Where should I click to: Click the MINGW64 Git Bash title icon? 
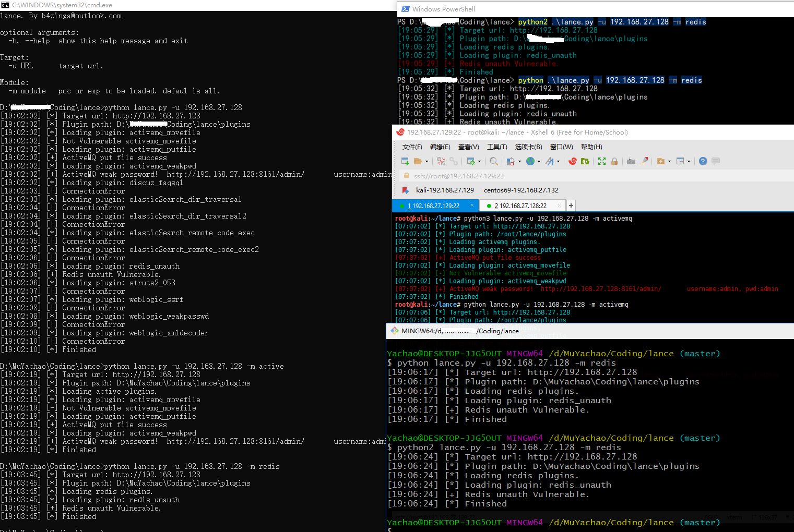pyautogui.click(x=395, y=331)
